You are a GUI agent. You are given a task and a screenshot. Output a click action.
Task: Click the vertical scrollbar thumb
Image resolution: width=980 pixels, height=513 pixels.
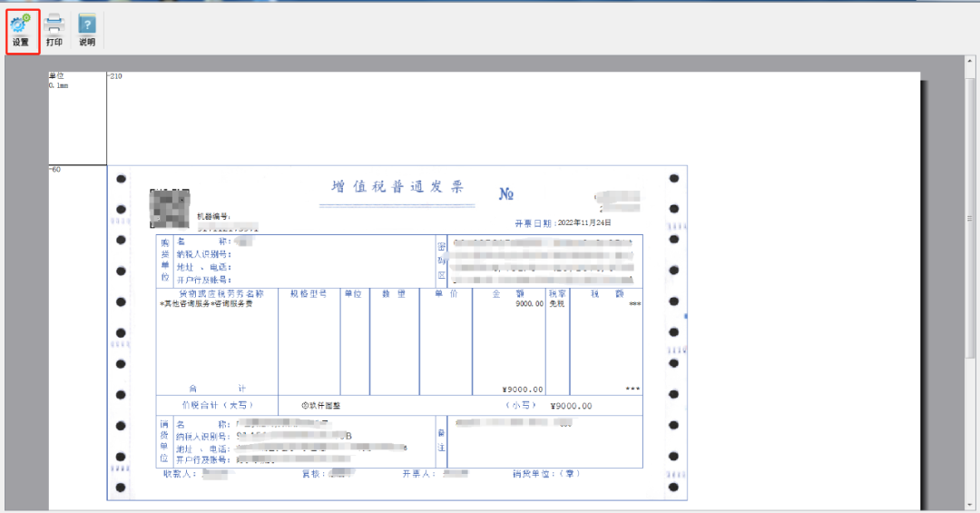[x=970, y=218]
